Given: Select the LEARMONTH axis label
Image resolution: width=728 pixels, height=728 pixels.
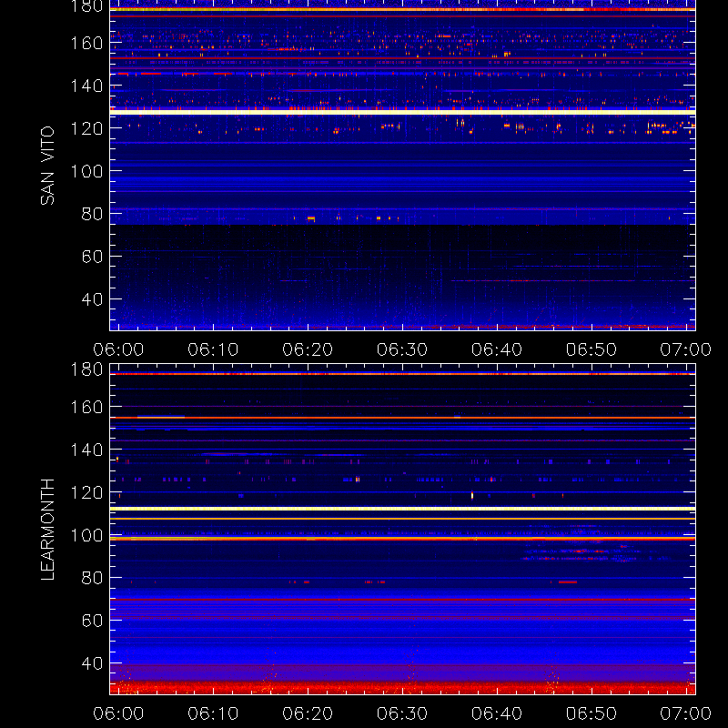Looking at the screenshot, I should tap(47, 530).
